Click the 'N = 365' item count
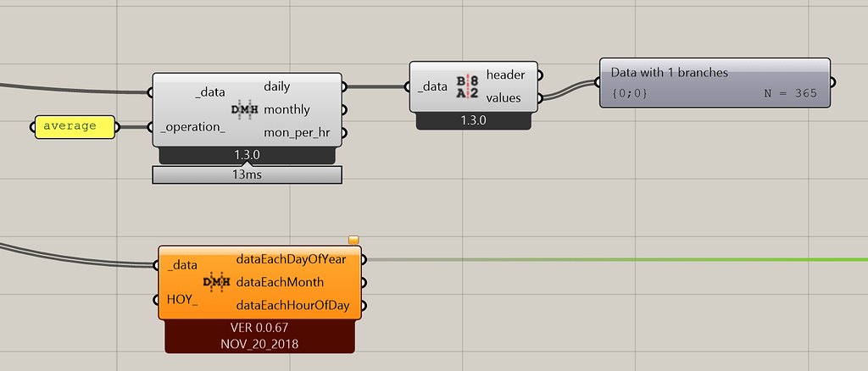868x371 pixels. coord(790,93)
